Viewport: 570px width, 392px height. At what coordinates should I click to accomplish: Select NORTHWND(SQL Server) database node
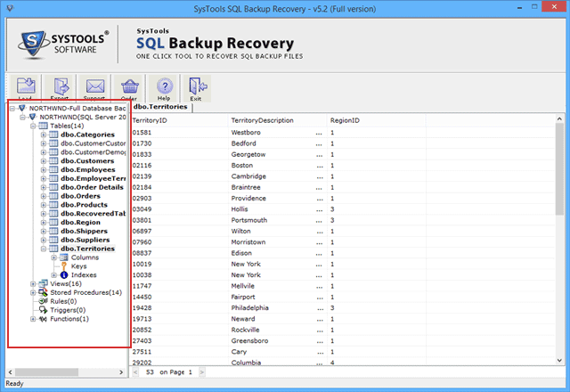click(83, 117)
